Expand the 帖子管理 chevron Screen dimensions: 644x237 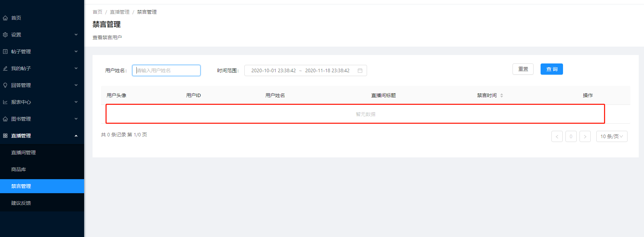point(76,52)
